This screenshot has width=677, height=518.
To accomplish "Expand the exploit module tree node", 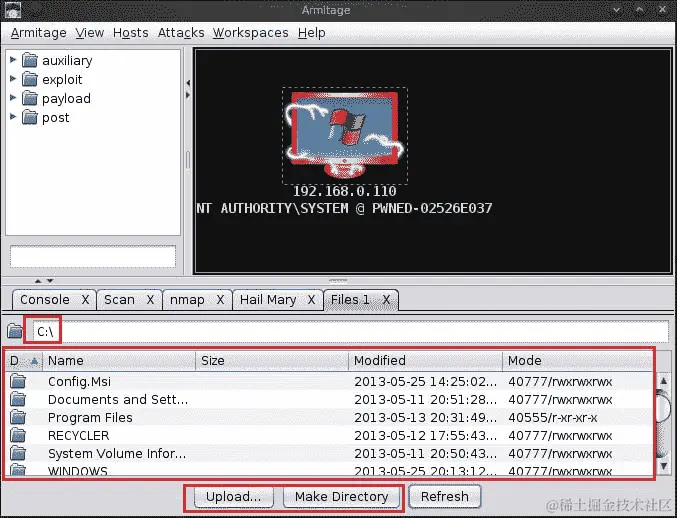I will (13, 79).
